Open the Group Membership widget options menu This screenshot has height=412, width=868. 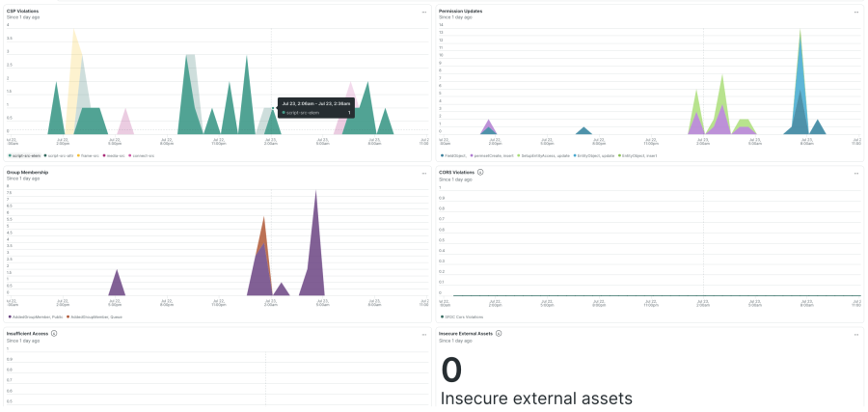tap(424, 174)
